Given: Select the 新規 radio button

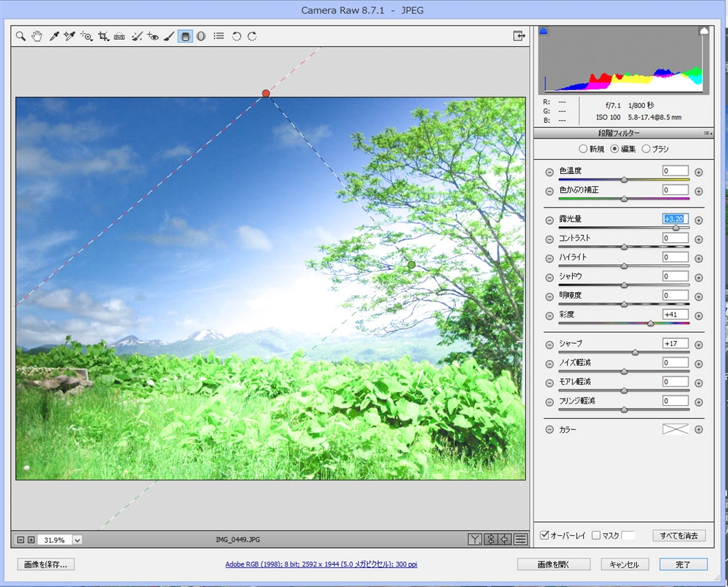Looking at the screenshot, I should point(583,149).
